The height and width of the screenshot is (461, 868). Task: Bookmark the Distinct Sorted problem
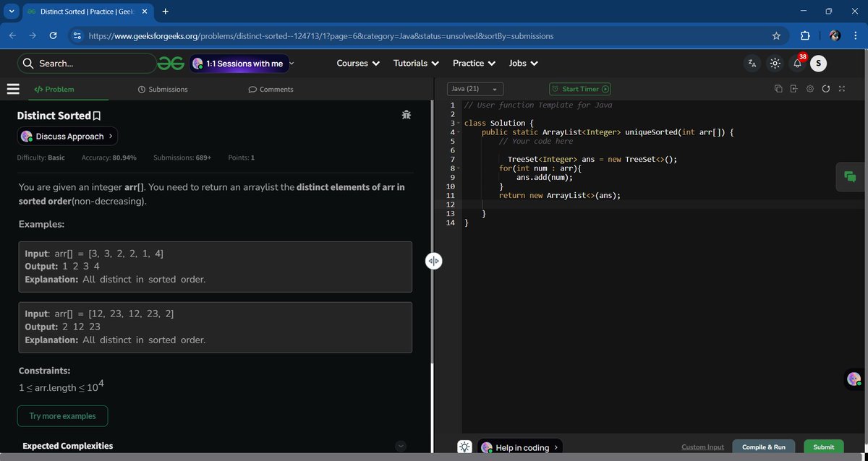(97, 116)
